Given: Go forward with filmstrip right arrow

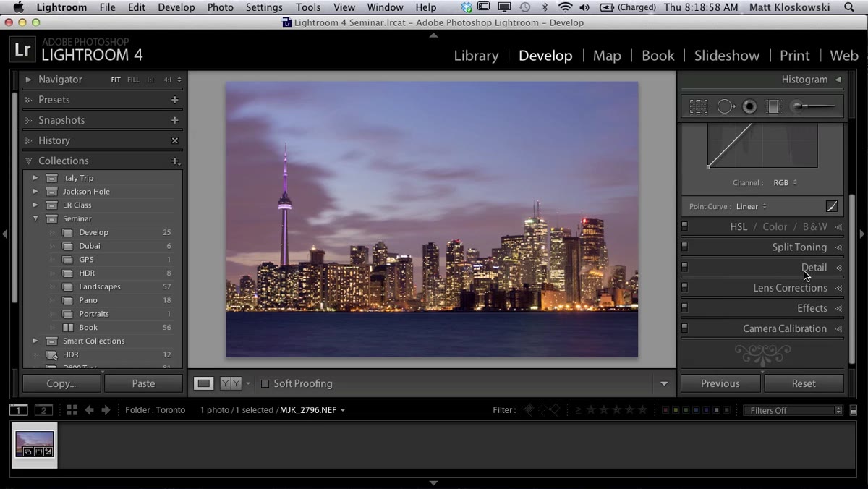Looking at the screenshot, I should coord(106,410).
